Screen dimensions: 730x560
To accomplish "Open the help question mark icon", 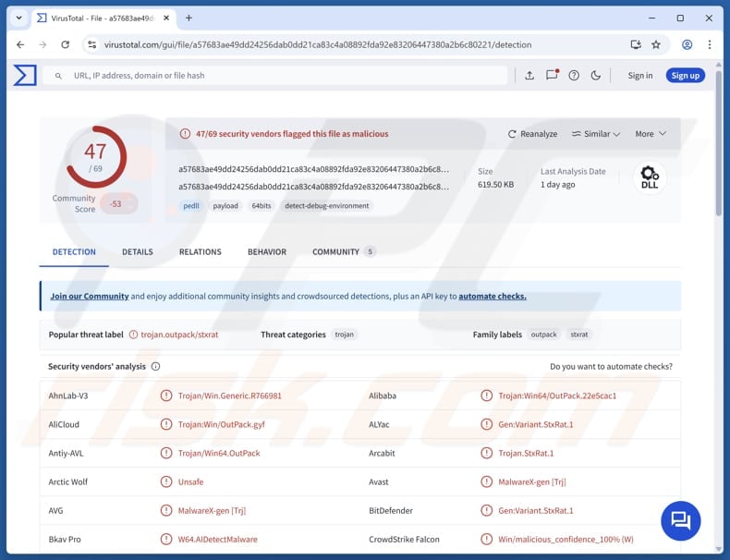I will [x=574, y=76].
